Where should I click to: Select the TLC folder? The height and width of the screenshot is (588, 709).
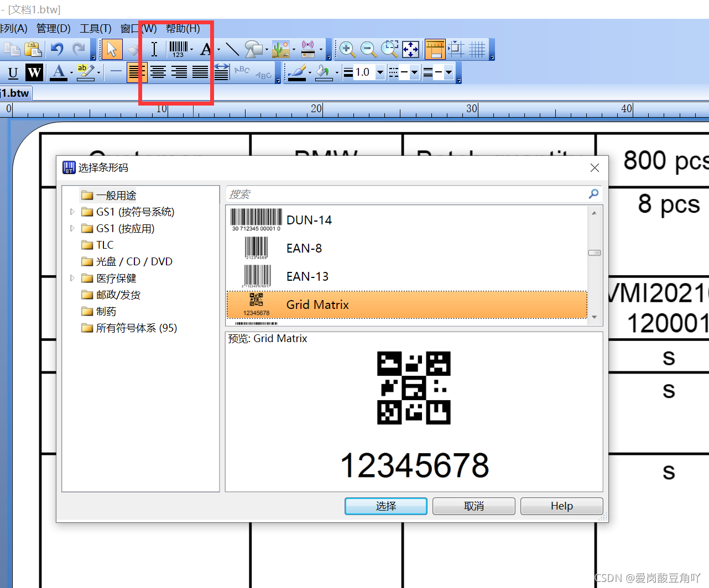pos(97,245)
